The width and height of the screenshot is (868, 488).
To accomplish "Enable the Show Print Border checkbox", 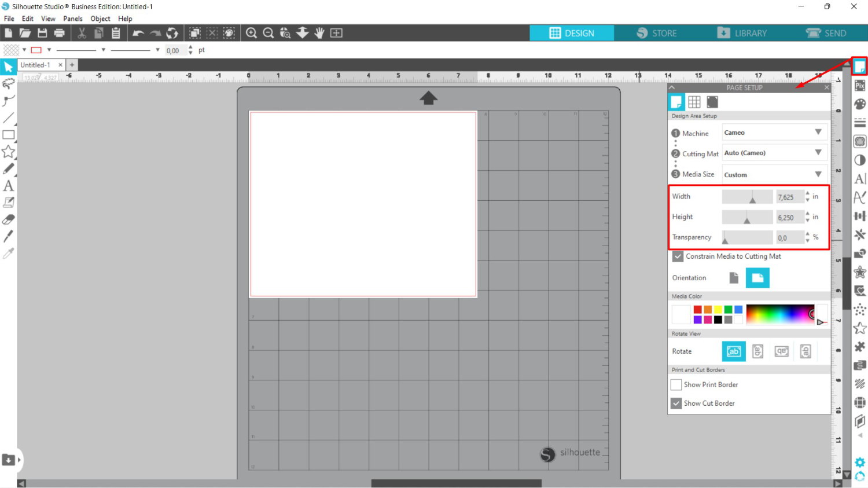I will point(676,385).
